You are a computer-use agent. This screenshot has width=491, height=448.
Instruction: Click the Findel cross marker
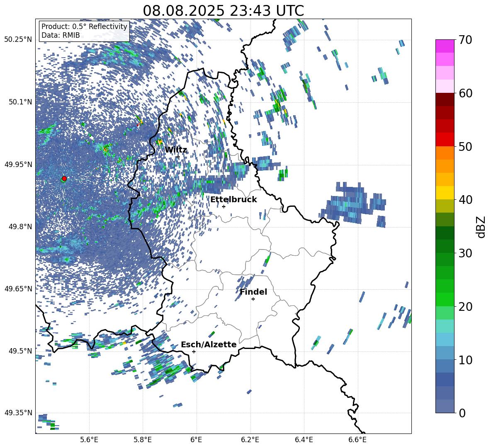click(253, 299)
